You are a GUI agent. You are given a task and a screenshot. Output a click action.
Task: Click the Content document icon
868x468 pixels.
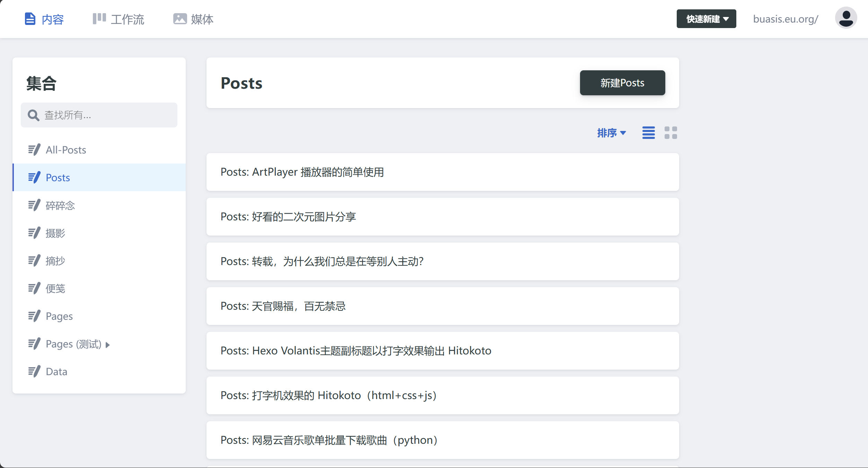coord(30,19)
